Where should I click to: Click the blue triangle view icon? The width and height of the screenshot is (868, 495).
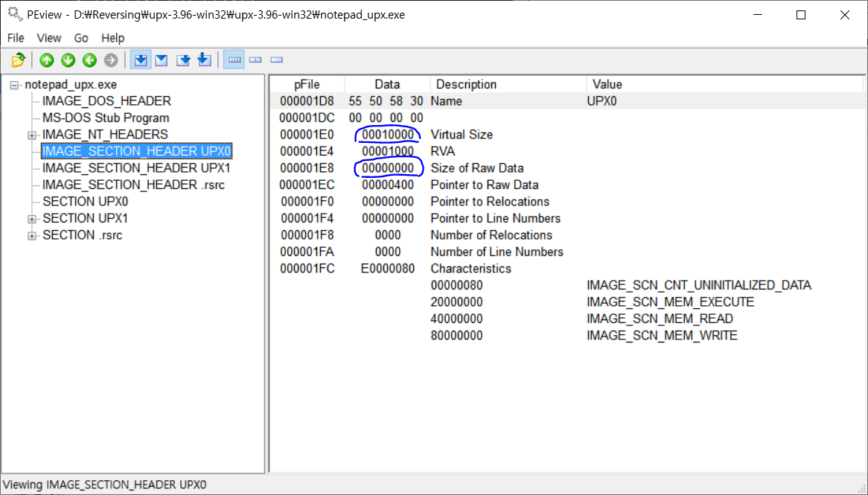pyautogui.click(x=162, y=60)
